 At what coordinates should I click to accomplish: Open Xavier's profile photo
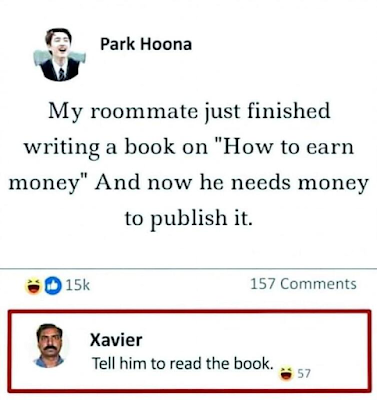(50, 345)
